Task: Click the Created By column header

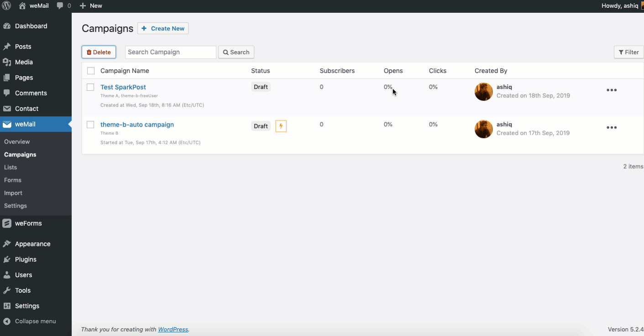Action: pyautogui.click(x=491, y=71)
